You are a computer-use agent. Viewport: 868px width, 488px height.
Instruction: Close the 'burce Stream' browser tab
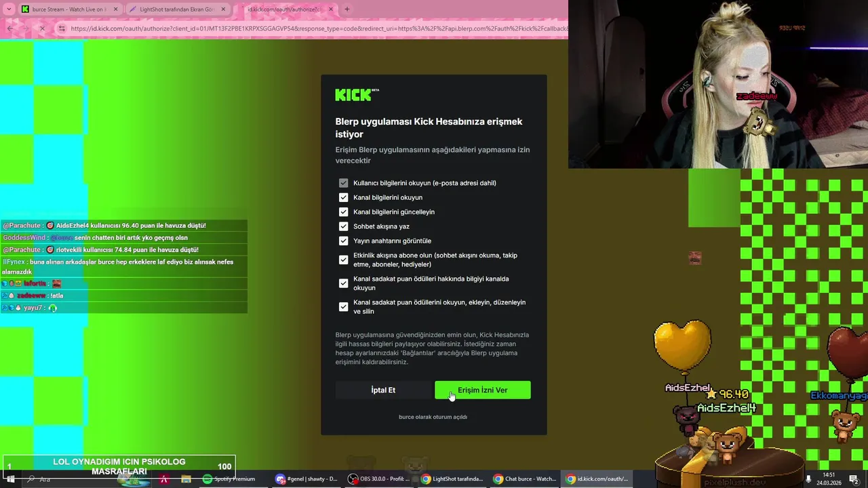[x=115, y=9]
